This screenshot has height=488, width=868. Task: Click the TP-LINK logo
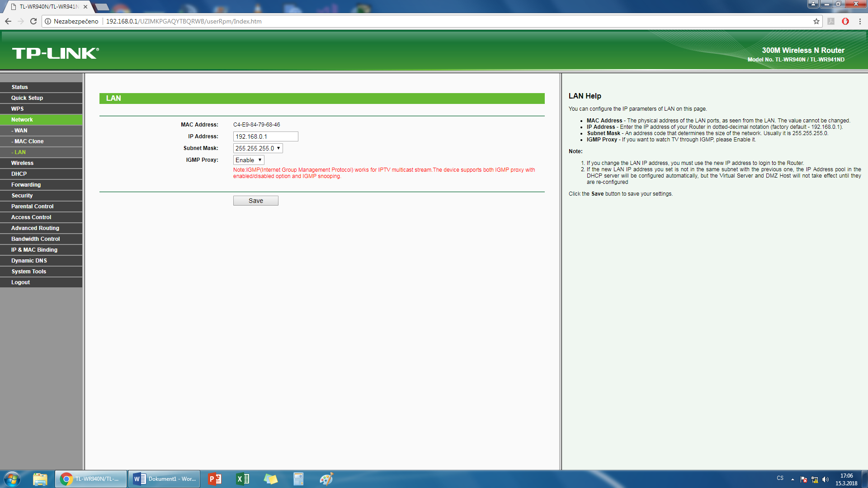coord(55,53)
